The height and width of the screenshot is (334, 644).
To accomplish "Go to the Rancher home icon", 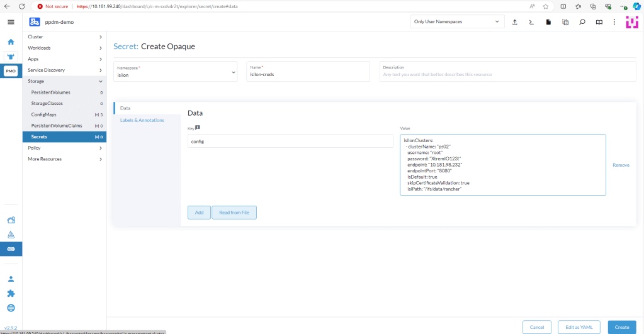I will (x=11, y=42).
